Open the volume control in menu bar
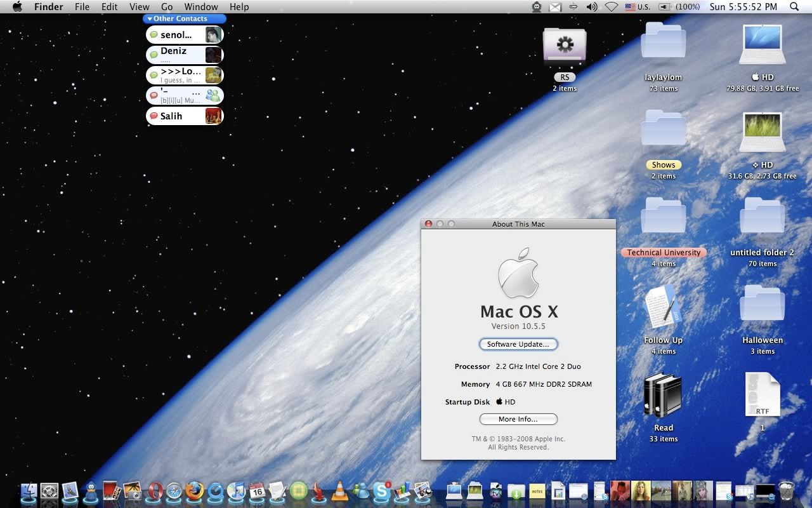This screenshot has height=508, width=812. click(x=592, y=7)
